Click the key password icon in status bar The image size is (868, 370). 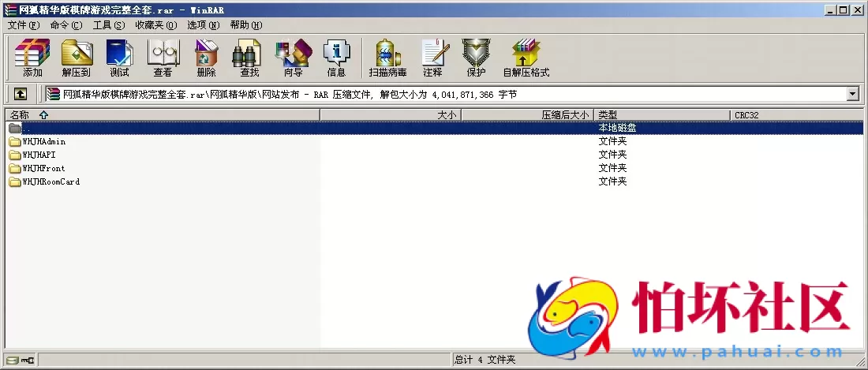coord(27,360)
